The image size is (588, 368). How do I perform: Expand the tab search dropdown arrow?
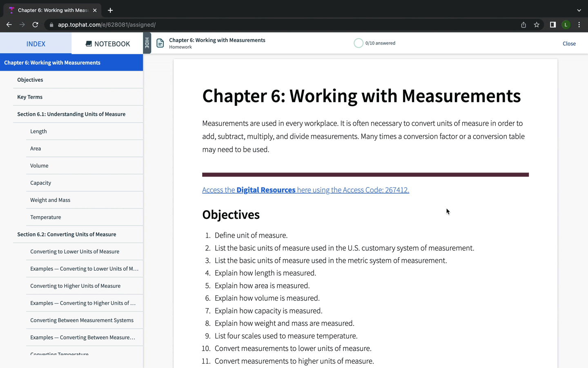point(579,10)
